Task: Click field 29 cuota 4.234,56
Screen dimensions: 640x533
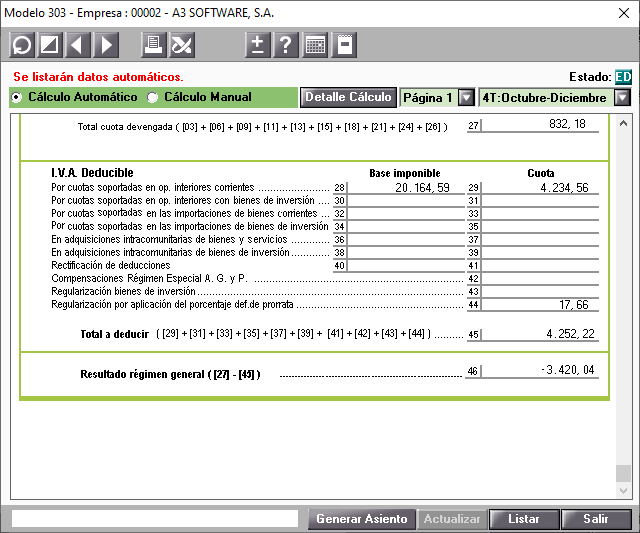Action: click(540, 188)
